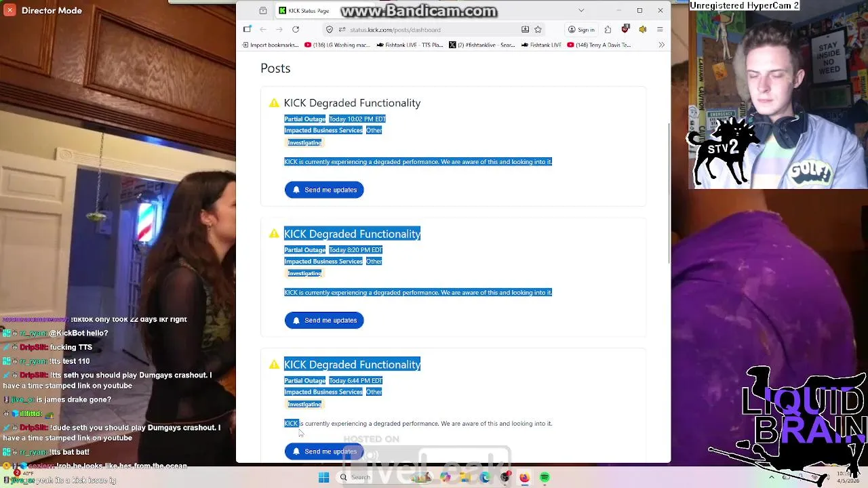Screen dimensions: 868x488
Task: Open File Explorer from the taskbar
Action: pos(465,477)
